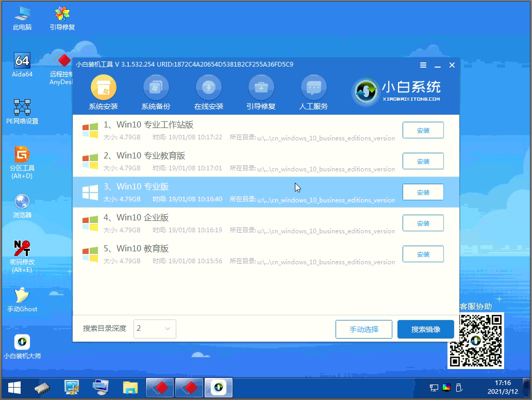This screenshot has height=400, width=532.
Task: Open File Explorer from the taskbar
Action: point(130,387)
